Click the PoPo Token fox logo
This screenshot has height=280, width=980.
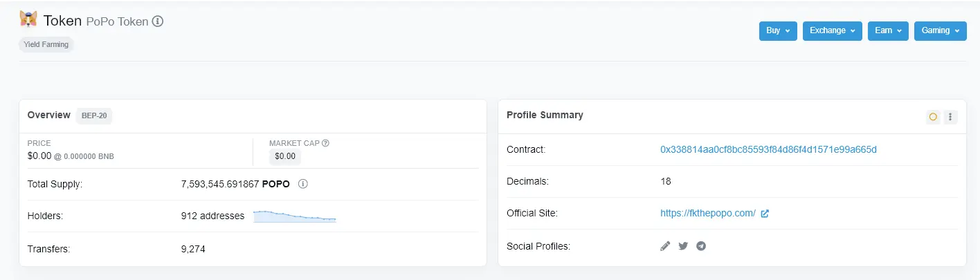pos(28,19)
